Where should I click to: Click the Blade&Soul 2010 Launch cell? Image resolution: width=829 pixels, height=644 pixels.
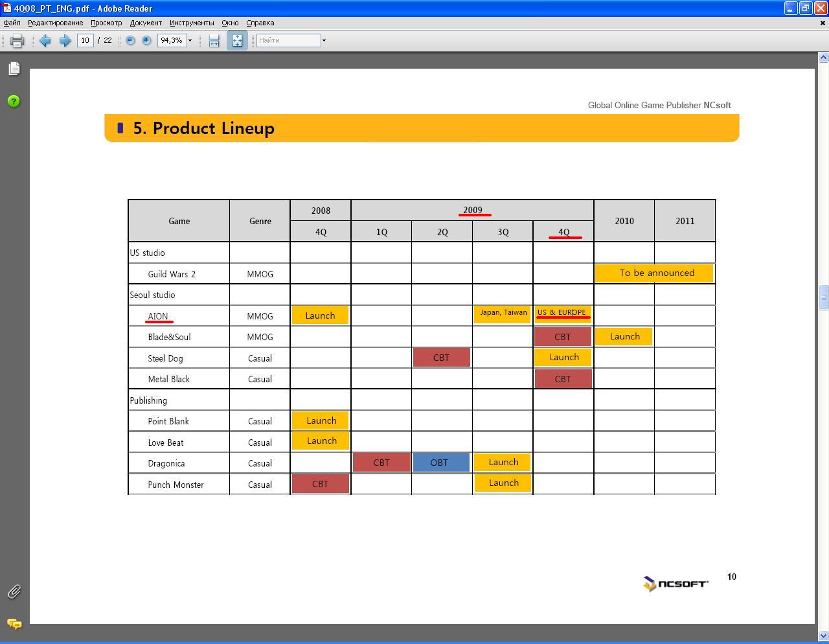point(624,337)
